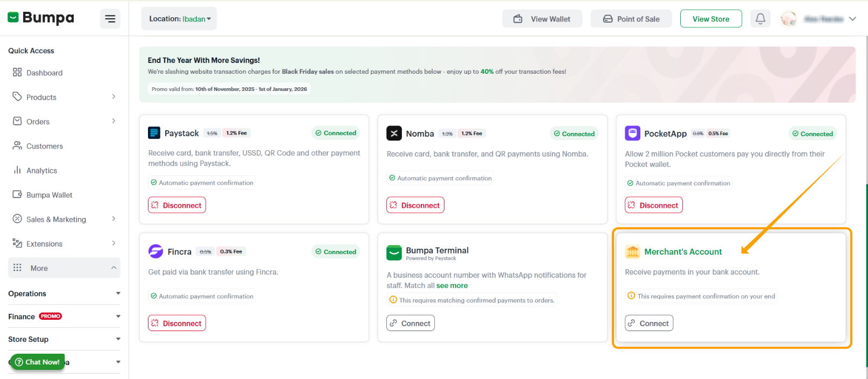Expand the account menu chevron

[852, 19]
